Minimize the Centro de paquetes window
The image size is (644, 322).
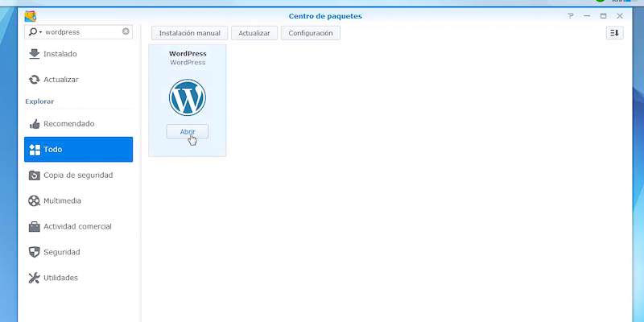click(x=587, y=16)
